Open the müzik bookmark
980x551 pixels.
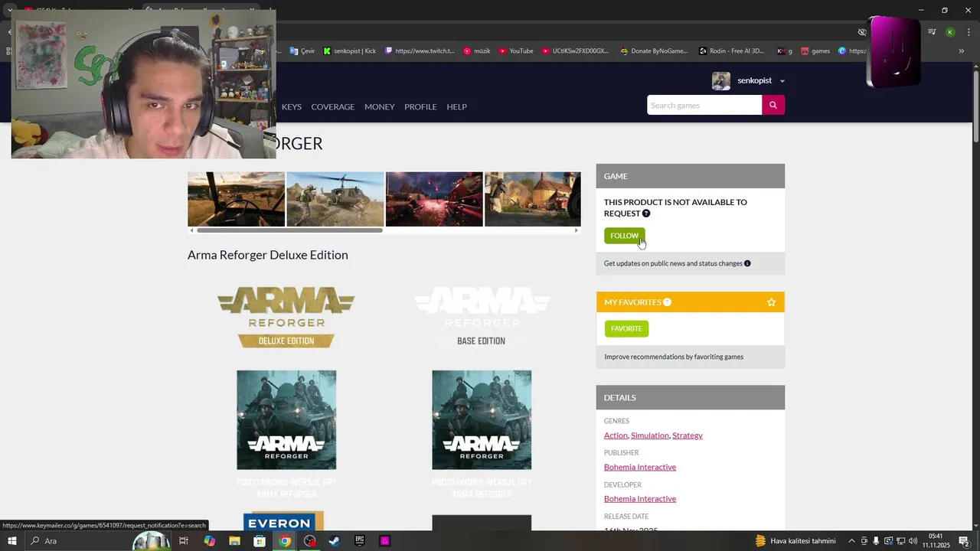pyautogui.click(x=477, y=51)
